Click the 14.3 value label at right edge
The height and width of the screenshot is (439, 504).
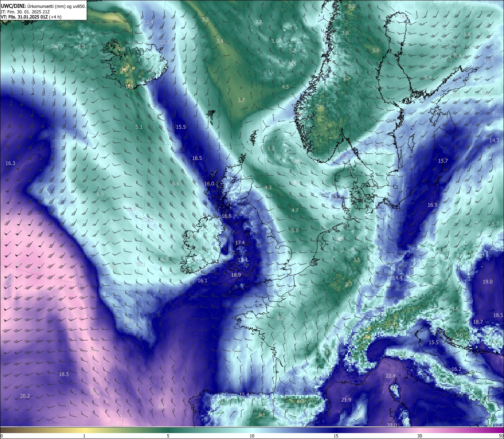[494, 140]
